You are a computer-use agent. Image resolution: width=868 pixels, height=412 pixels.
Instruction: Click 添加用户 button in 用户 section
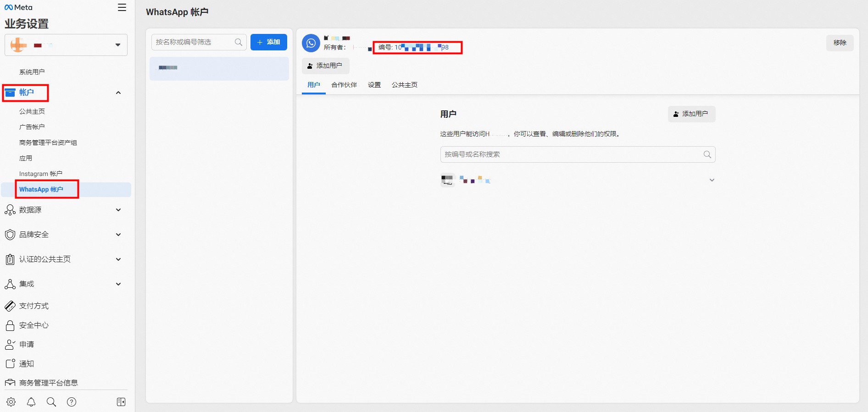[x=691, y=114]
